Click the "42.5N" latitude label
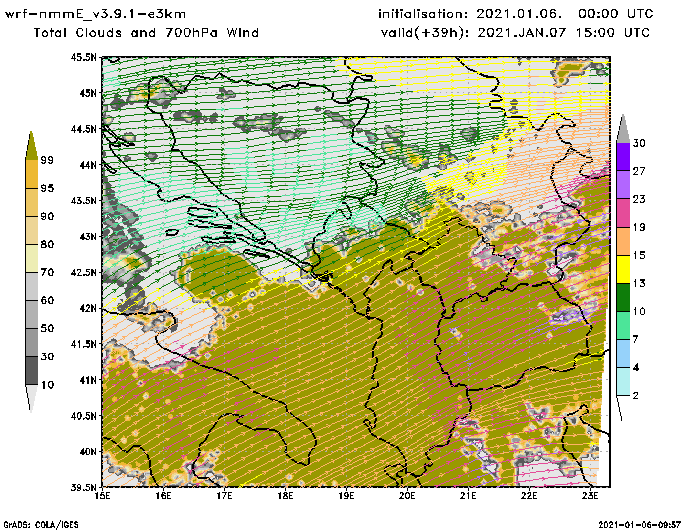This screenshot has height=530, width=700. (x=83, y=272)
